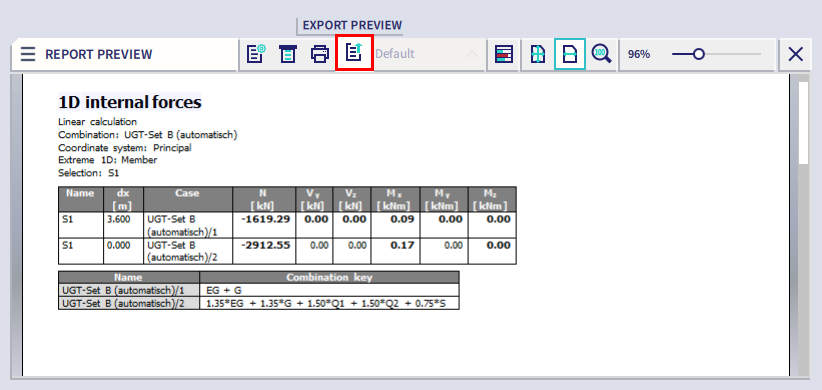Viewport: 822px width, 390px height.
Task: Click the 'Combination key' column header
Action: click(329, 278)
